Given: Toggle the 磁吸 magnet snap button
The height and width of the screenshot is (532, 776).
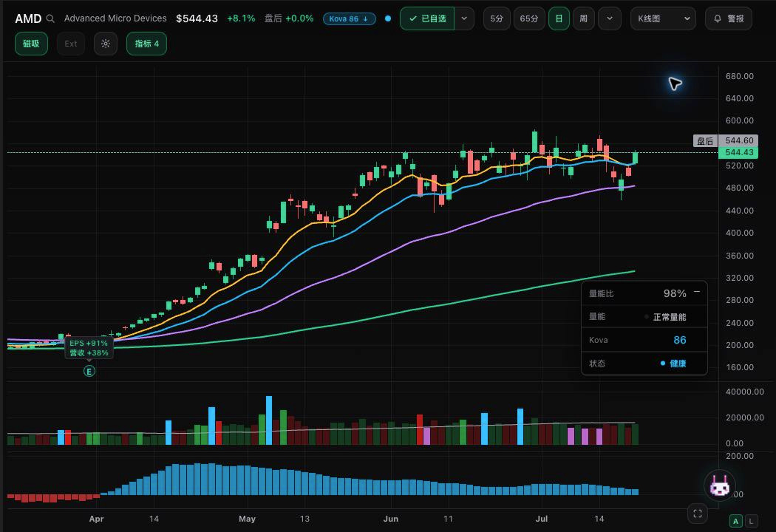Looking at the screenshot, I should [31, 44].
